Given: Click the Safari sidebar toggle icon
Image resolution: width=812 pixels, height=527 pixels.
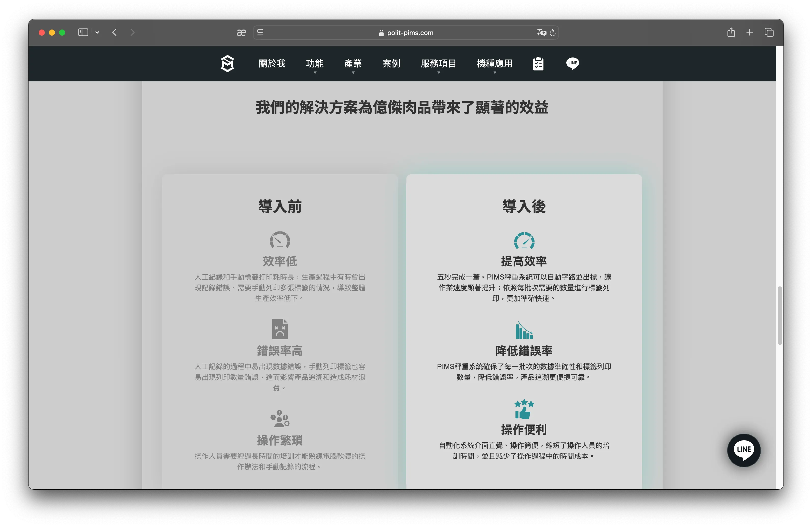Looking at the screenshot, I should [x=83, y=32].
